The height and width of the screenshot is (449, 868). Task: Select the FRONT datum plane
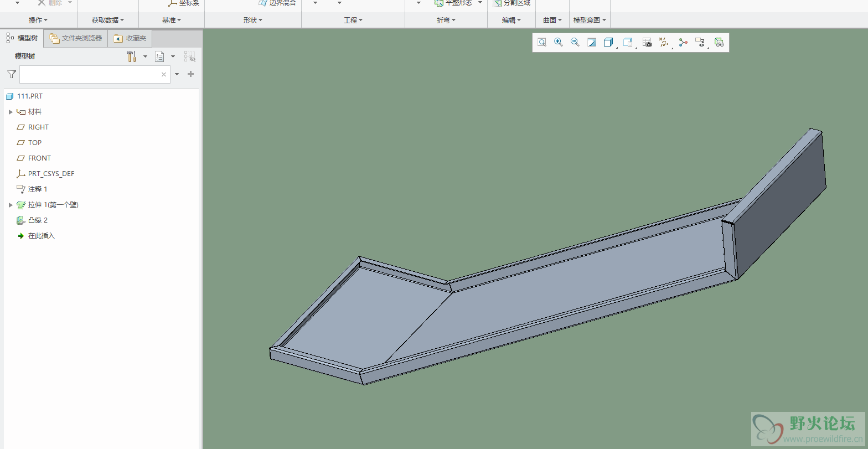pos(39,158)
